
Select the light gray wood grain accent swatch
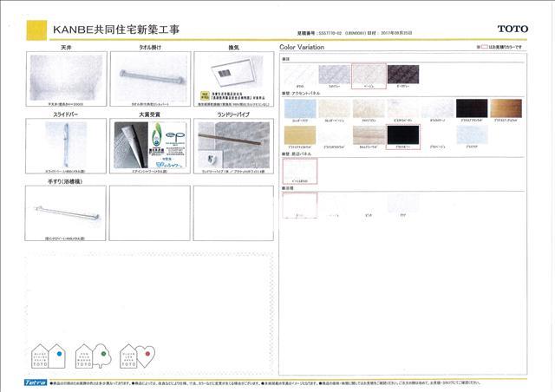tap(369, 135)
